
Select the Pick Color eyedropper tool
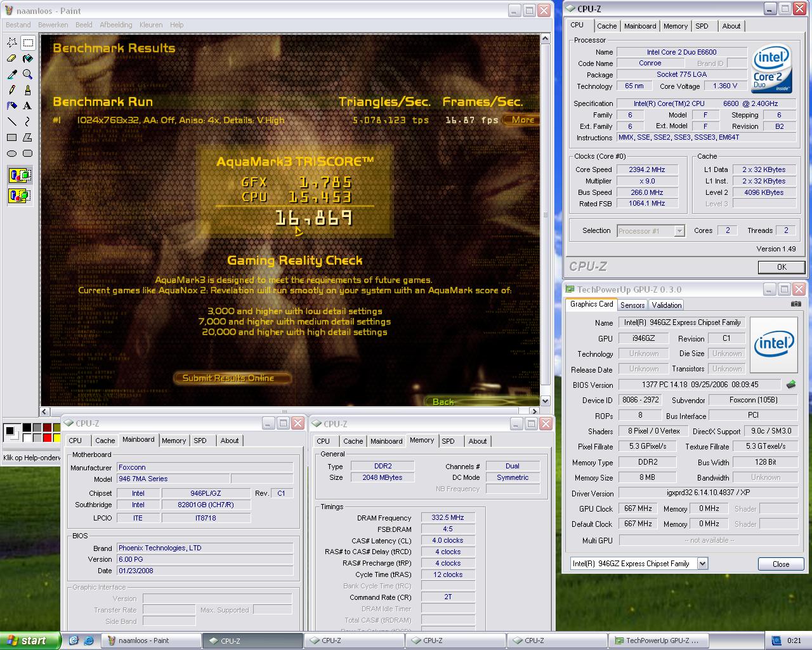point(12,74)
